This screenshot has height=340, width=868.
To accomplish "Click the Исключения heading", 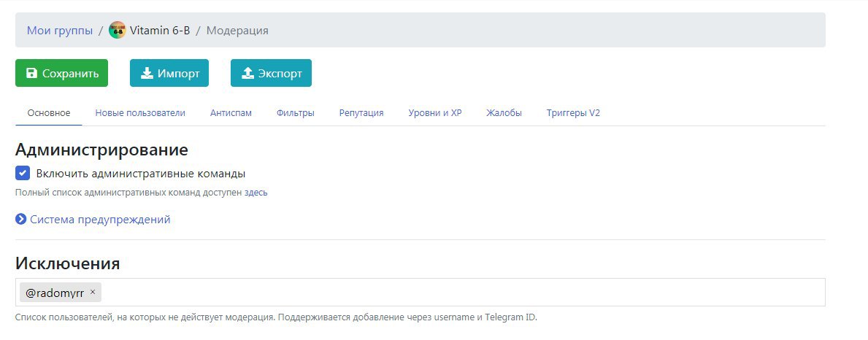I will point(68,263).
